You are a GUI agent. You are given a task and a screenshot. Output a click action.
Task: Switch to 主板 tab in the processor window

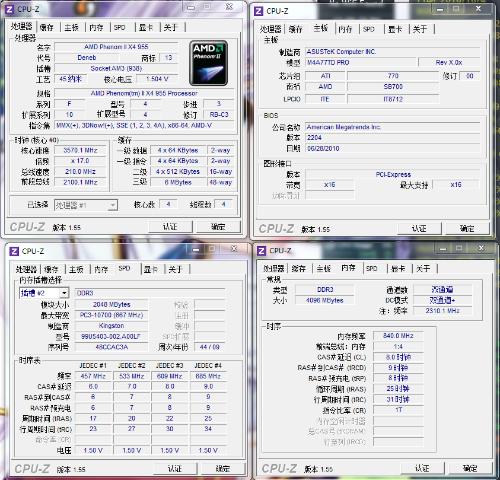tap(71, 27)
